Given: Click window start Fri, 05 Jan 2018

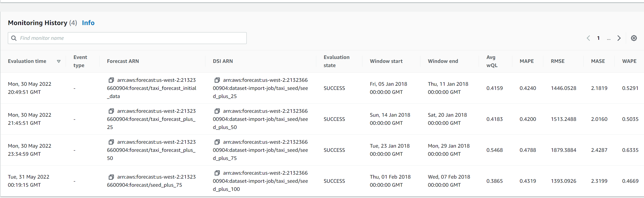Looking at the screenshot, I should 388,88.
